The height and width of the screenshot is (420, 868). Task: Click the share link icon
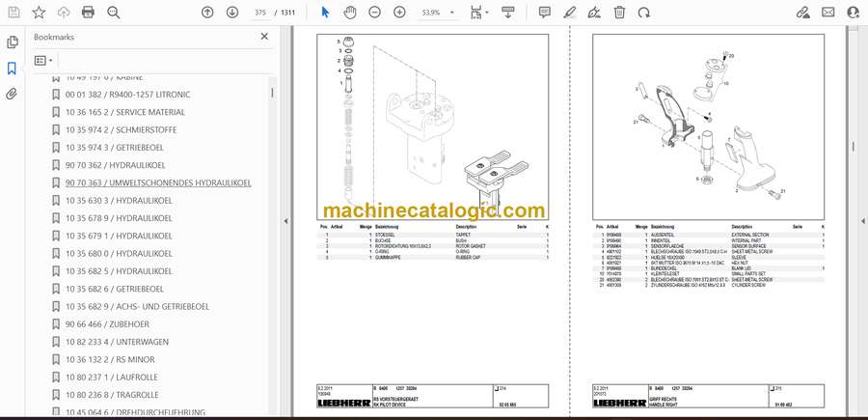coord(802,13)
